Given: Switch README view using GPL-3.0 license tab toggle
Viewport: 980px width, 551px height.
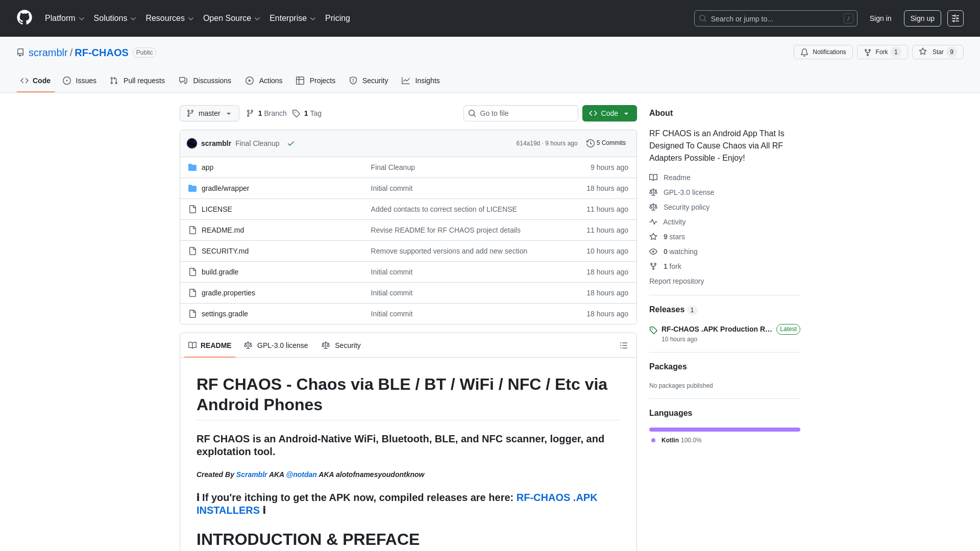Looking at the screenshot, I should click(276, 345).
